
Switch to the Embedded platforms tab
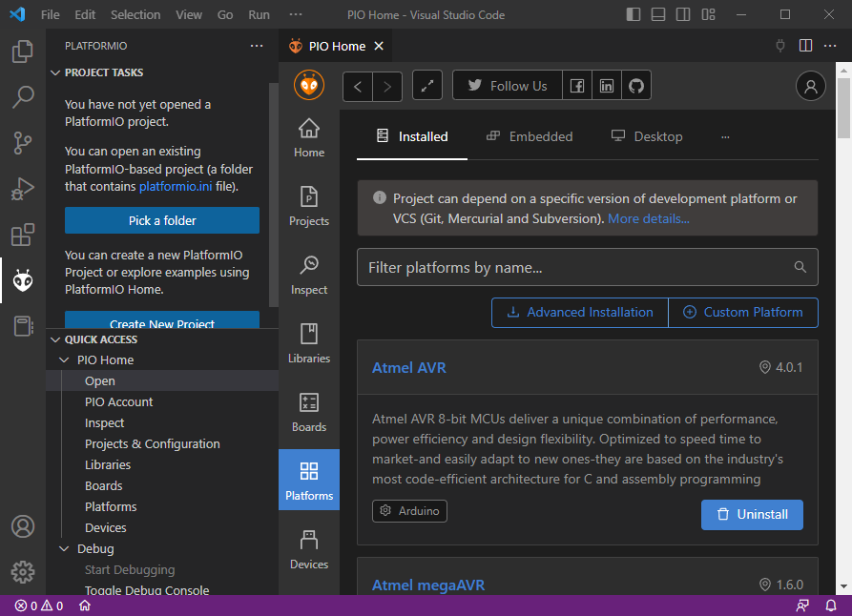coord(530,136)
